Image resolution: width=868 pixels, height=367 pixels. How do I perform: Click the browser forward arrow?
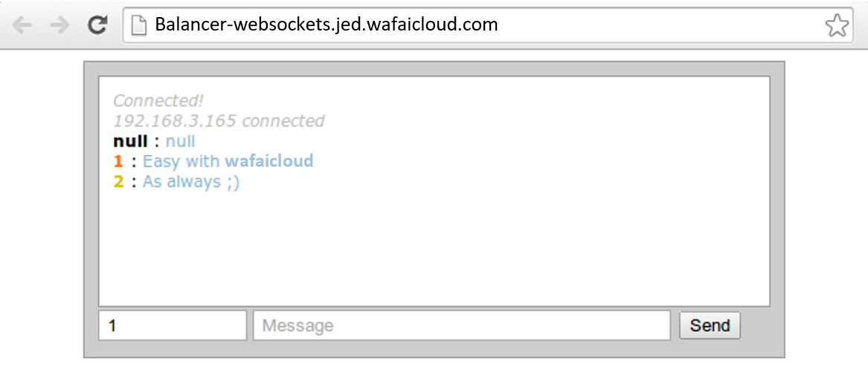60,25
